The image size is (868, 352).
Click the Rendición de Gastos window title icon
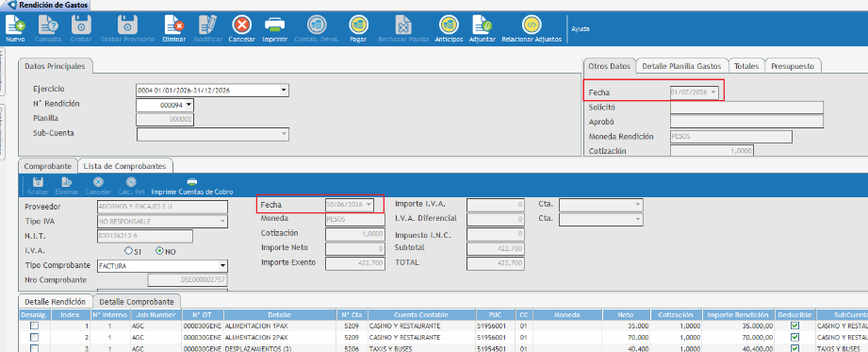(11, 5)
